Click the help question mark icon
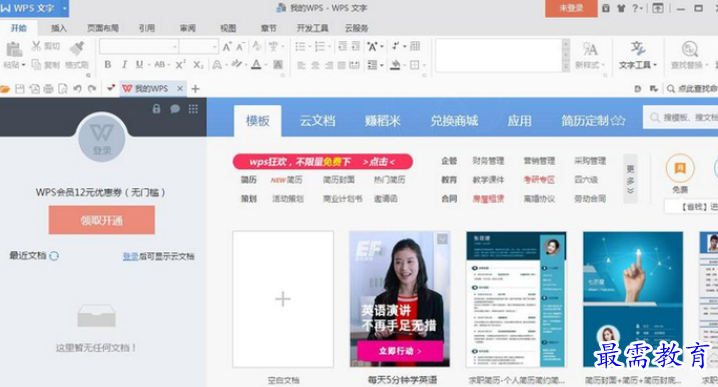Viewport: 718px width, 387px height. click(635, 8)
